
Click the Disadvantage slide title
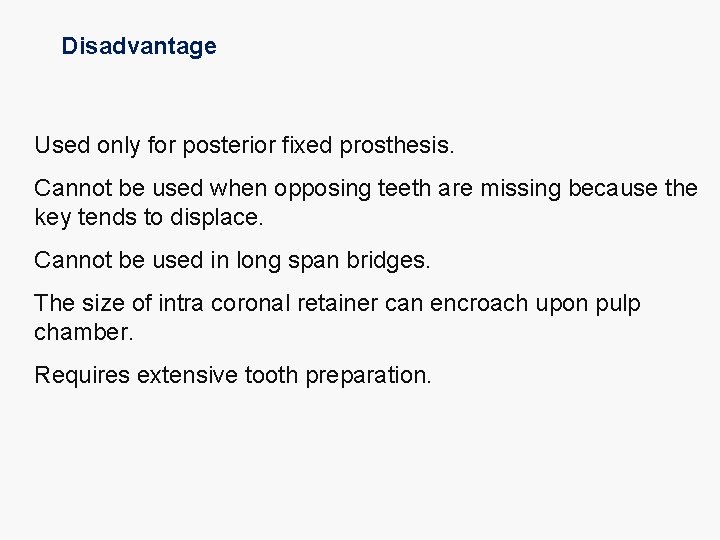point(138,46)
